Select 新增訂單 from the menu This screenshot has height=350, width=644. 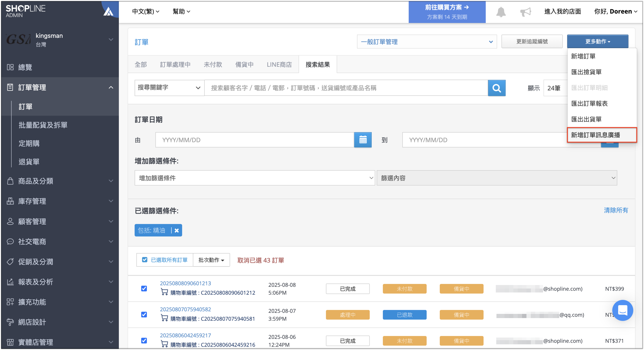point(602,56)
